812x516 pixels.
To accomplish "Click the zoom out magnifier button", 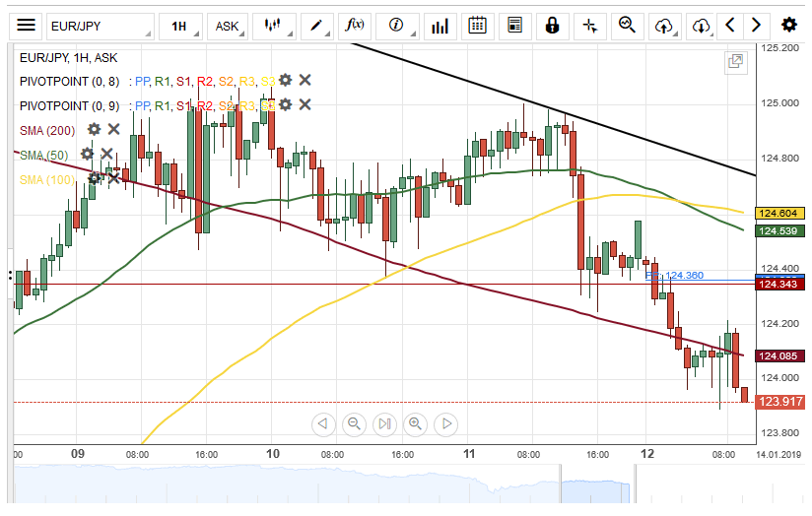I will (x=354, y=424).
